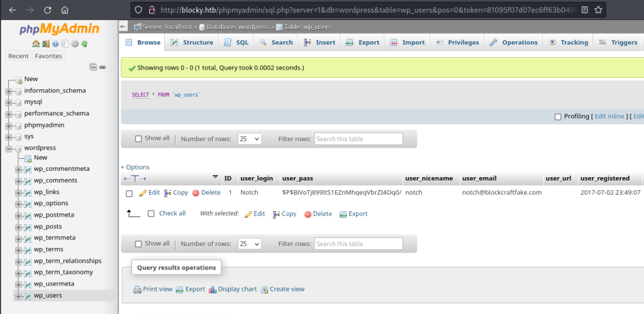
Task: Switch to the SQL tab
Action: (236, 42)
